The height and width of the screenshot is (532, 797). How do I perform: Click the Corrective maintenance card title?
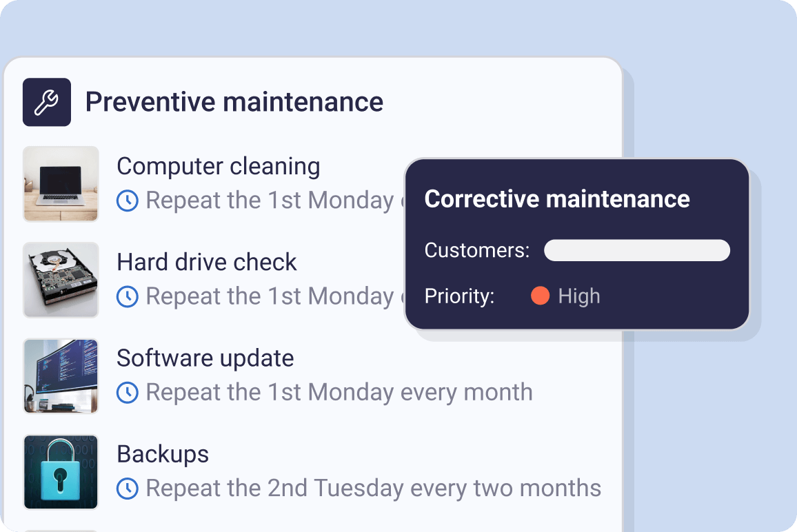(557, 199)
